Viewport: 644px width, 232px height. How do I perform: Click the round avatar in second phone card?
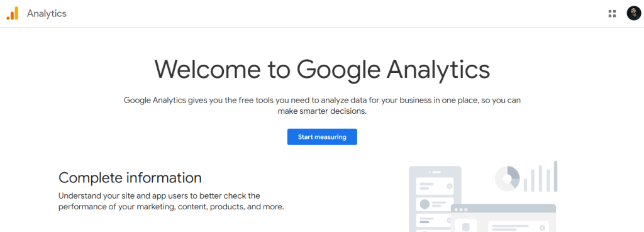[x=425, y=204]
